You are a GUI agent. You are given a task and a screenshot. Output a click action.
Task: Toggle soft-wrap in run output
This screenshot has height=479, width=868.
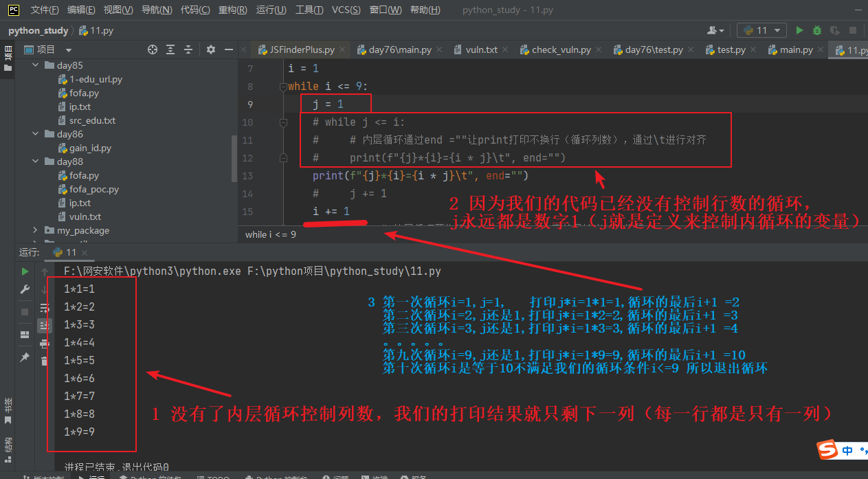tap(45, 307)
